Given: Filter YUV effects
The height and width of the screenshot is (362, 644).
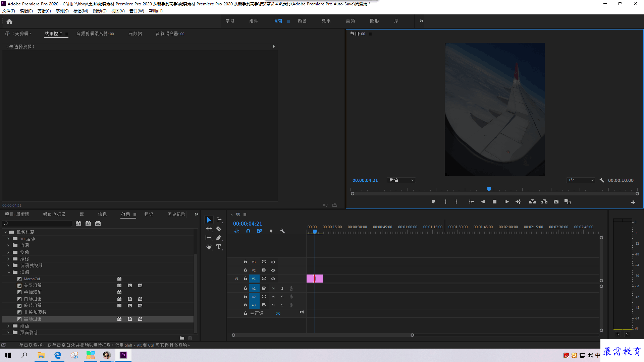Looking at the screenshot, I should (98, 224).
